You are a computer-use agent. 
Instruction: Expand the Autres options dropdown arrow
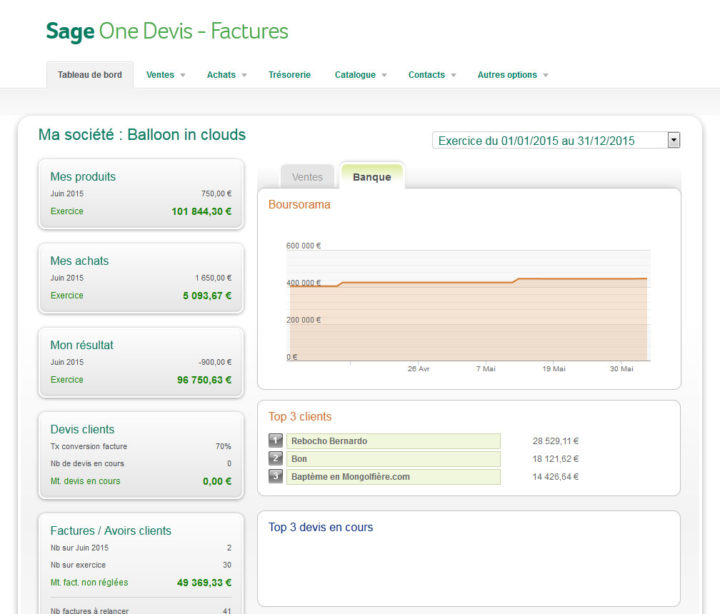[x=546, y=75]
